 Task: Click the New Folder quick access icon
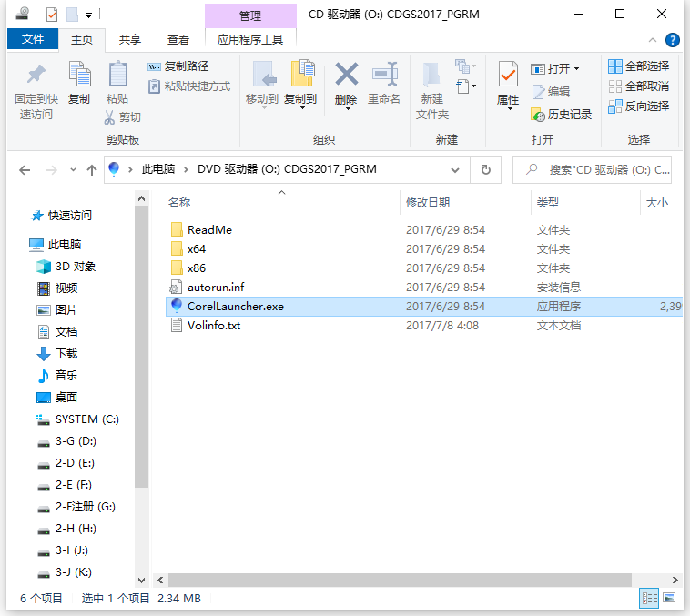click(x=72, y=15)
